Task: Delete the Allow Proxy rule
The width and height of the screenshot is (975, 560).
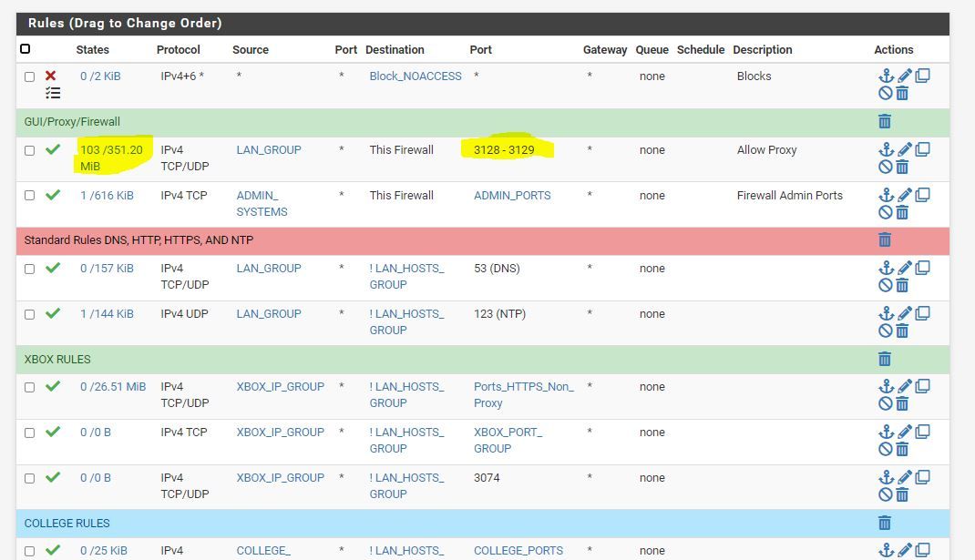Action: click(x=902, y=167)
